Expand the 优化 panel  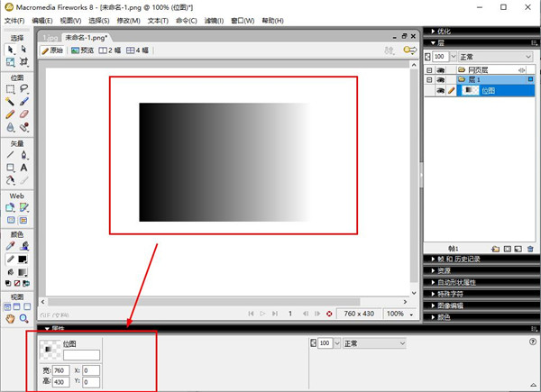[x=444, y=31]
